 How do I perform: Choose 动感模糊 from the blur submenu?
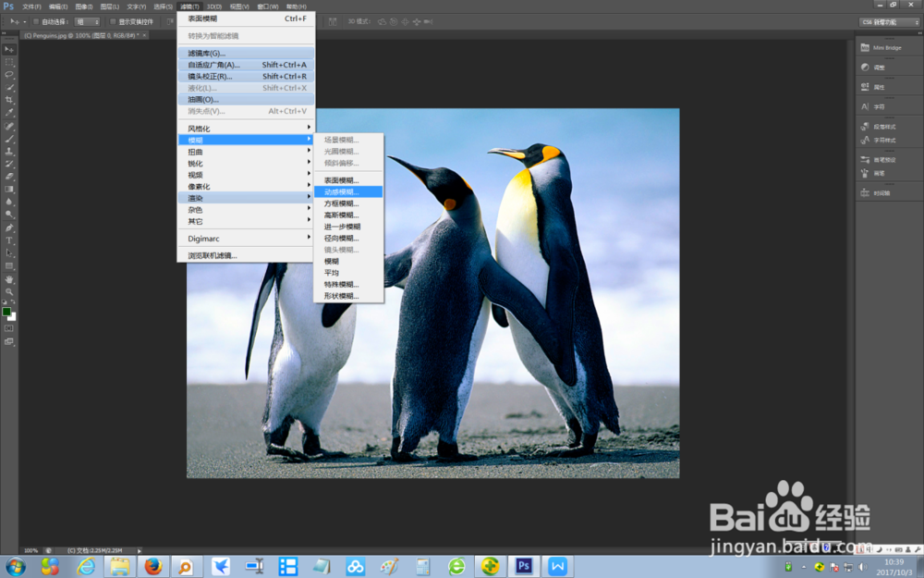click(348, 191)
